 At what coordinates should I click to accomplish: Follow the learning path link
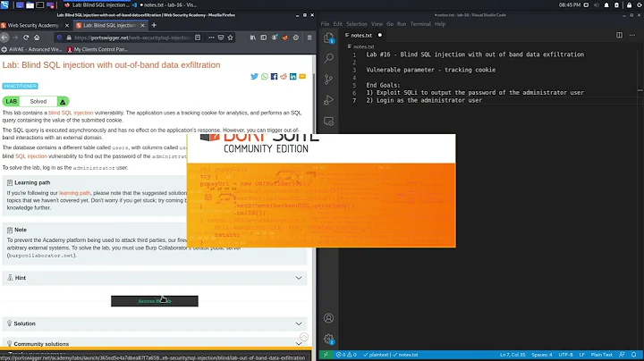[x=74, y=193]
